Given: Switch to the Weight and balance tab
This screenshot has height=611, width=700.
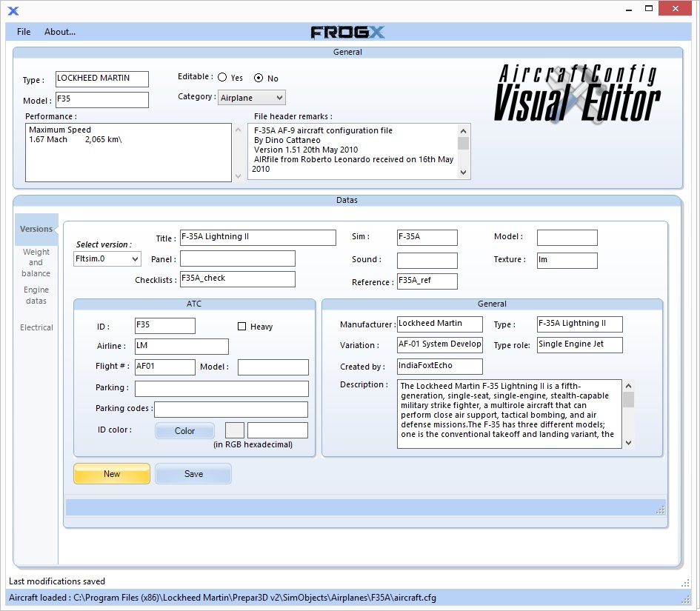Looking at the screenshot, I should 36,262.
